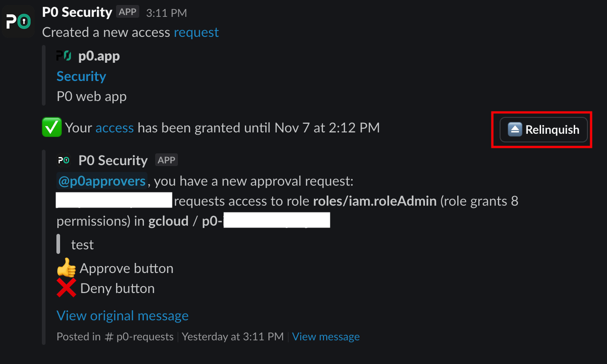
Task: Click the P0 Security sender name at top
Action: 77,12
